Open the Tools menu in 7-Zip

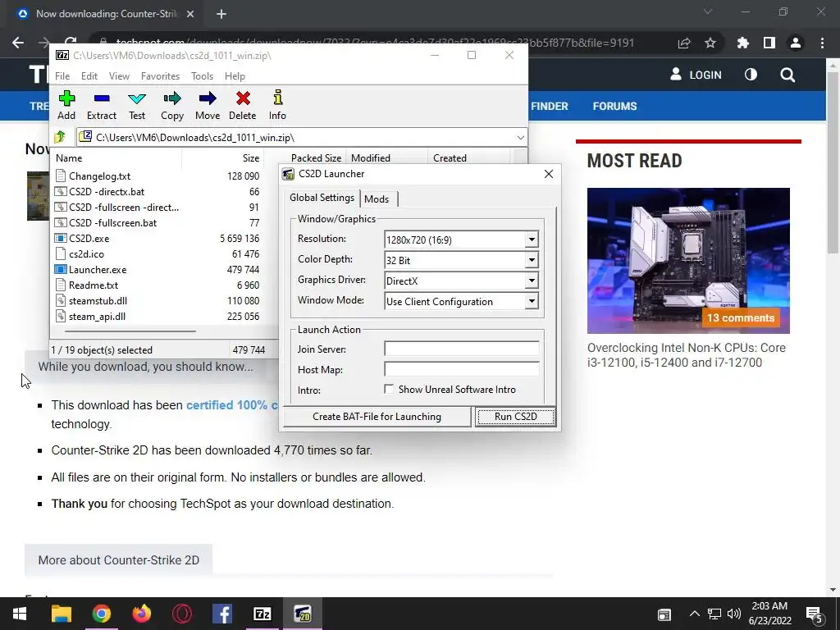(202, 76)
